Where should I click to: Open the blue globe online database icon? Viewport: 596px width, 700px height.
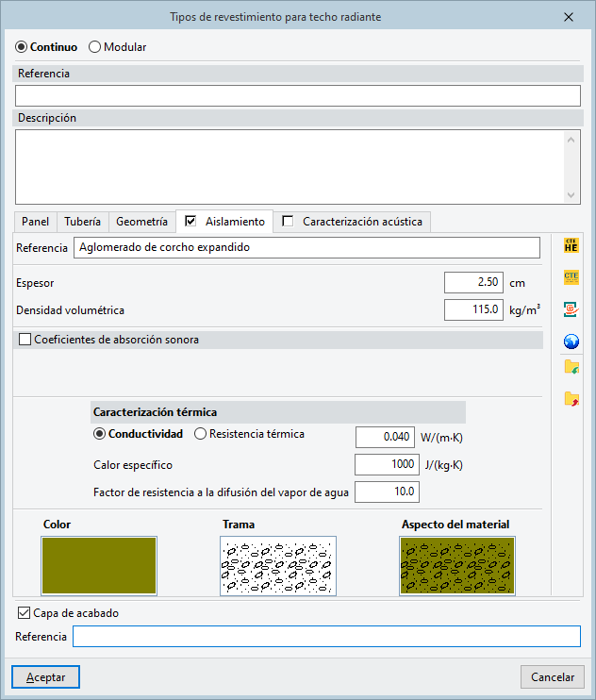(x=571, y=342)
